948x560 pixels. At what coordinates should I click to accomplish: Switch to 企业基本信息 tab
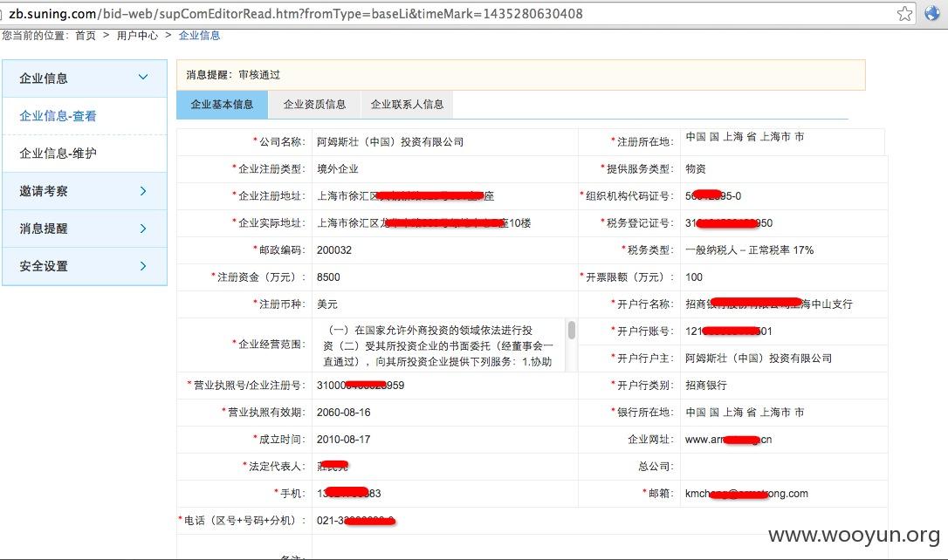[x=222, y=105]
